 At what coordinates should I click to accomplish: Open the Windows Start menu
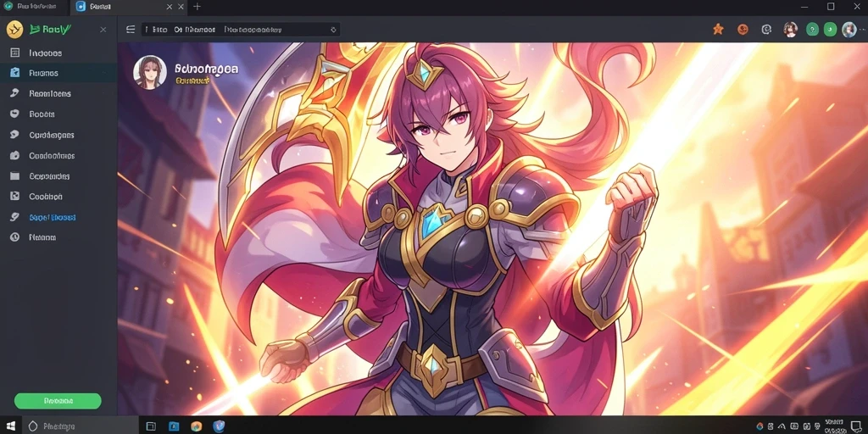click(10, 426)
